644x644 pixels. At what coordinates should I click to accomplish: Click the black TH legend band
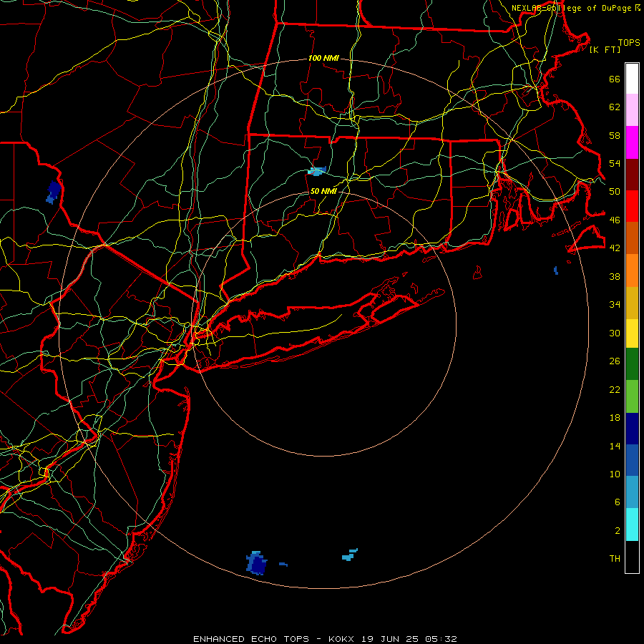pyautogui.click(x=632, y=557)
